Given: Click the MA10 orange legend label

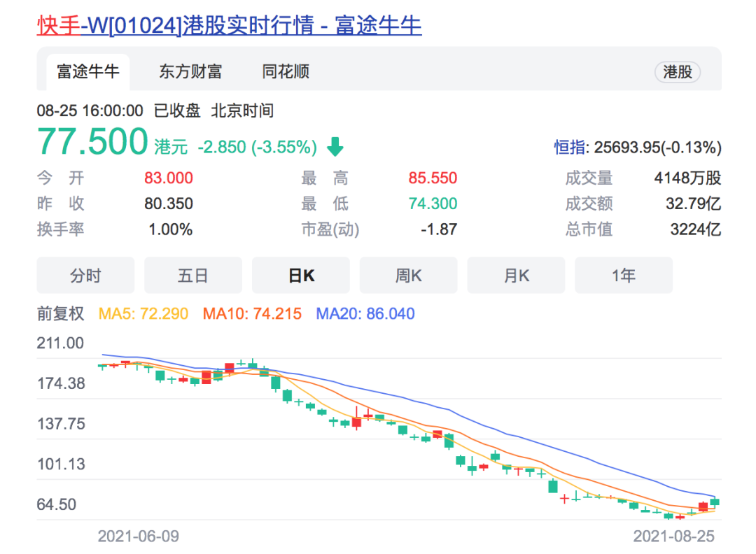Looking at the screenshot, I should click(x=252, y=313).
